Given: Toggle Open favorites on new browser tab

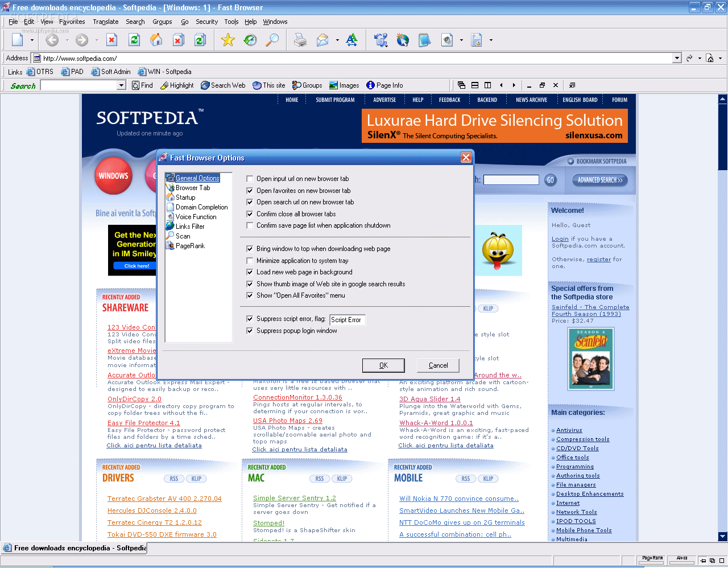Looking at the screenshot, I should 250,191.
